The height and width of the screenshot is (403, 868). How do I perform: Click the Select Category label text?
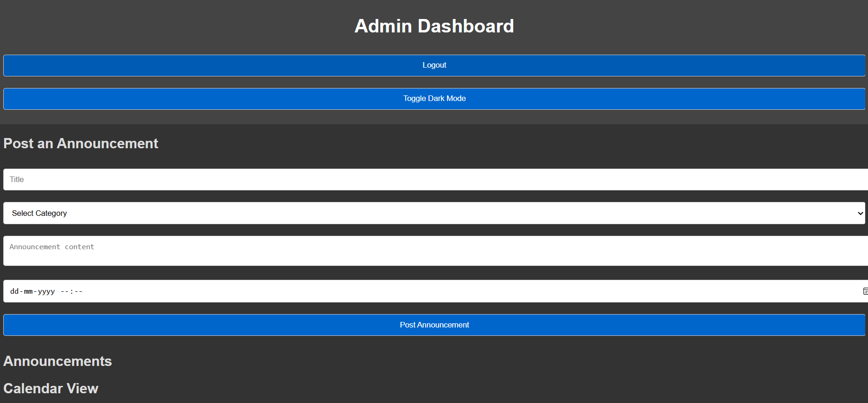[39, 213]
